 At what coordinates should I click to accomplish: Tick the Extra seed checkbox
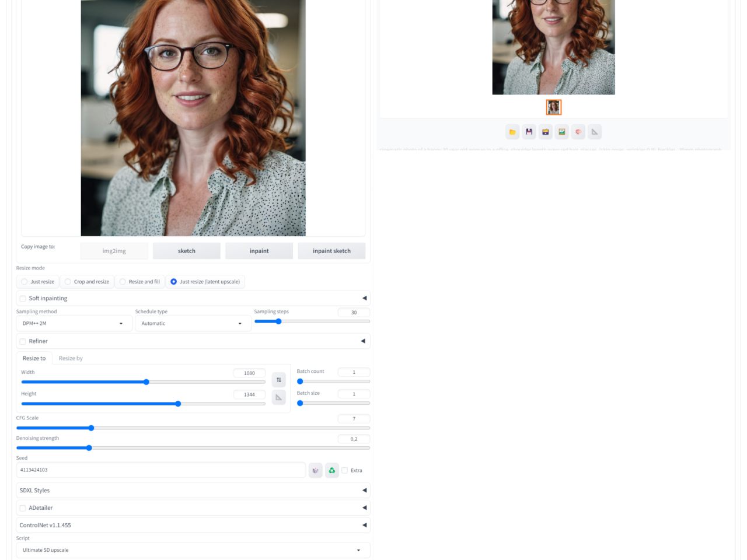pos(345,470)
